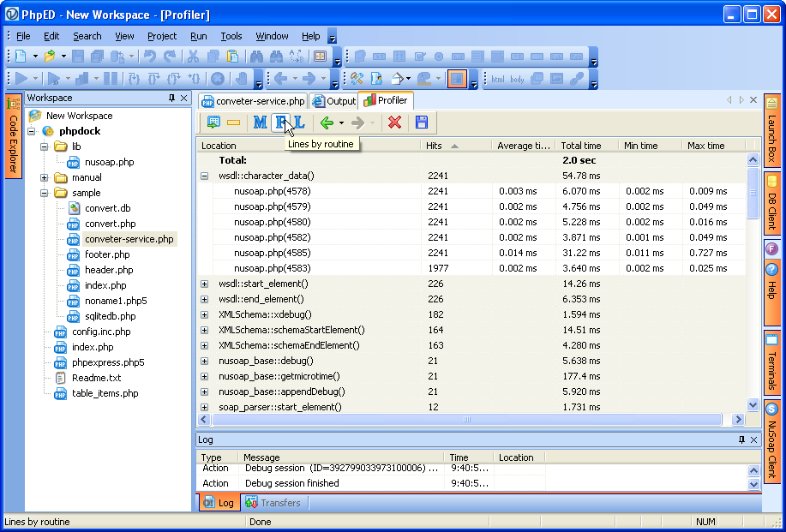Select Lines by routine F view
Screen dimensions: 786x532
(282, 123)
